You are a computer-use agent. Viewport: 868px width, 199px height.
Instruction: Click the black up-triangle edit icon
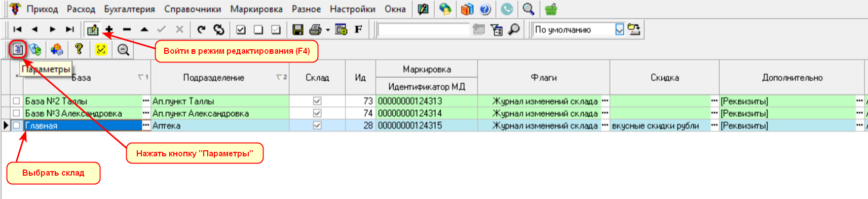click(144, 29)
